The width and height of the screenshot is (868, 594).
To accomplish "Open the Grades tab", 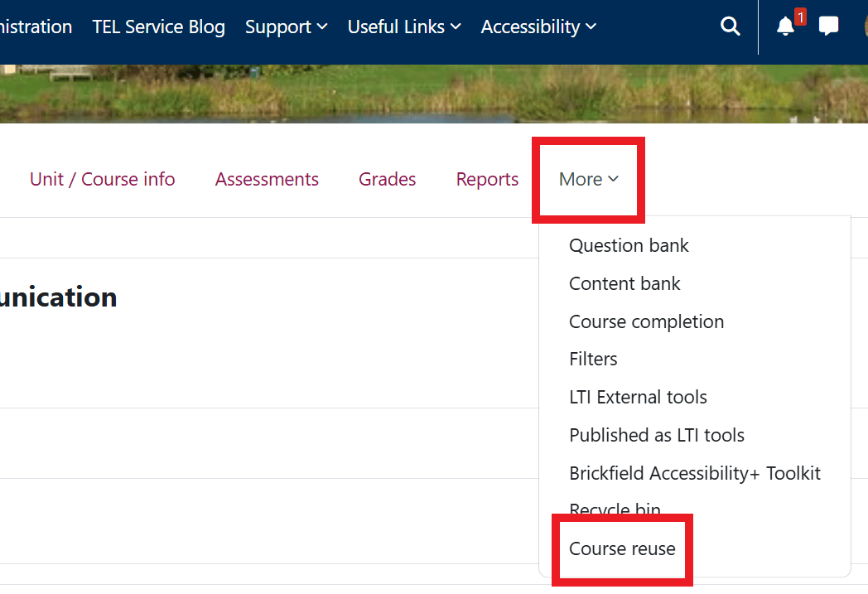I will pyautogui.click(x=387, y=180).
